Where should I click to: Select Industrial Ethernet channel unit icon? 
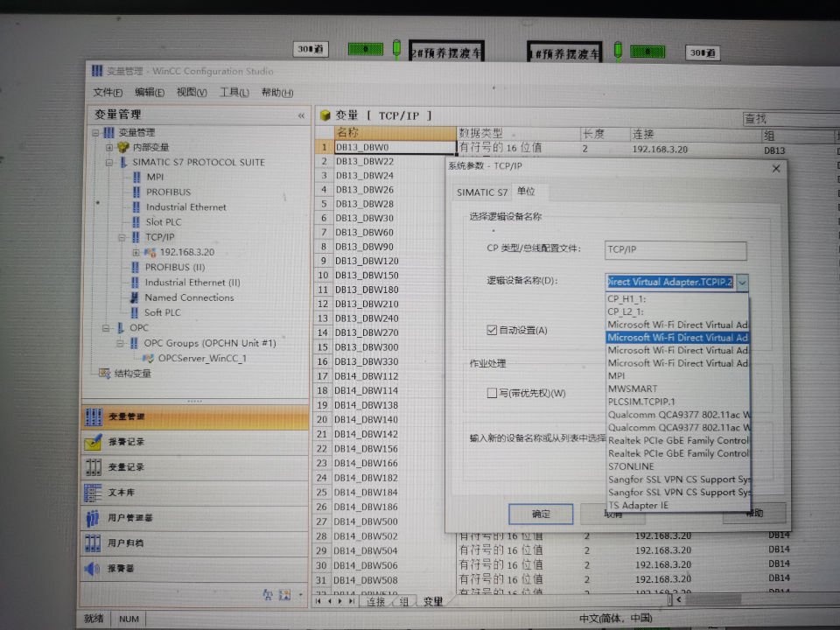point(136,206)
